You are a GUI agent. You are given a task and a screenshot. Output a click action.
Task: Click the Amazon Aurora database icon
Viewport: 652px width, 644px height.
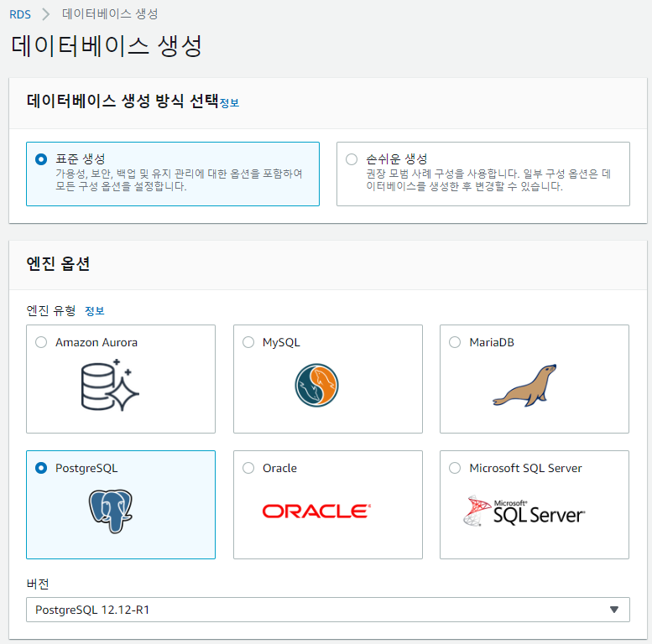(x=110, y=385)
